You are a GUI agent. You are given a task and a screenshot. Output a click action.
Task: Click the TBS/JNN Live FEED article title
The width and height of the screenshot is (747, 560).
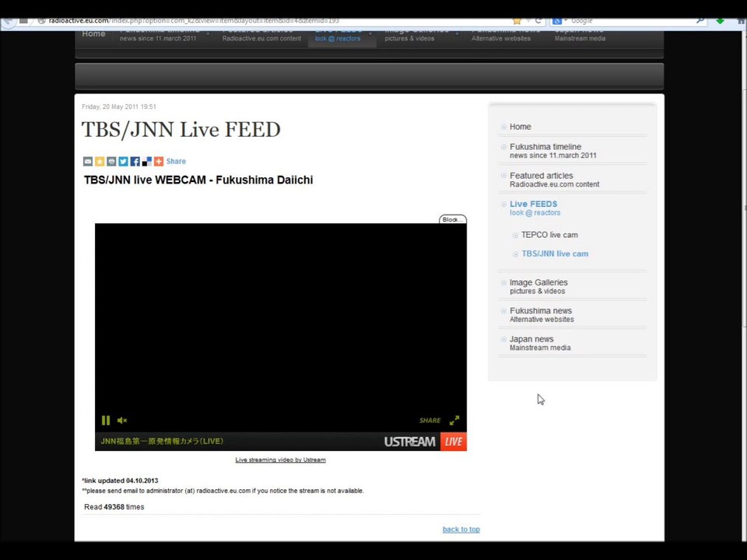(x=181, y=130)
